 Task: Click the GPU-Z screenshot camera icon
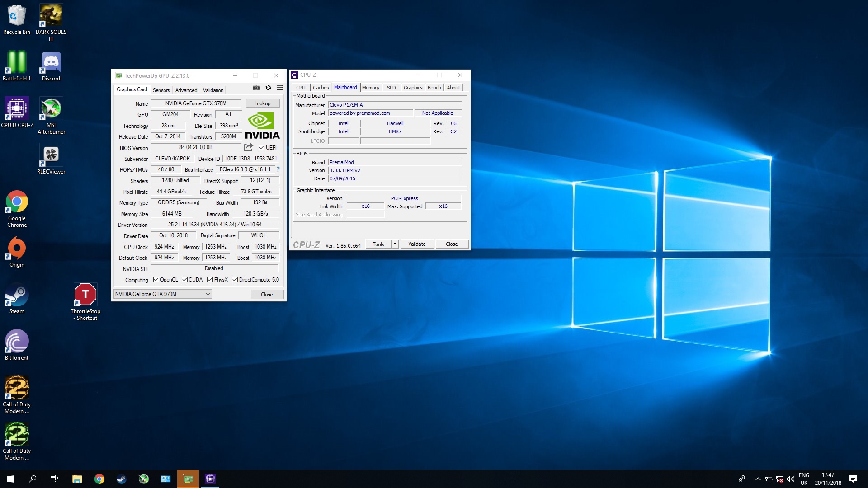click(x=256, y=88)
